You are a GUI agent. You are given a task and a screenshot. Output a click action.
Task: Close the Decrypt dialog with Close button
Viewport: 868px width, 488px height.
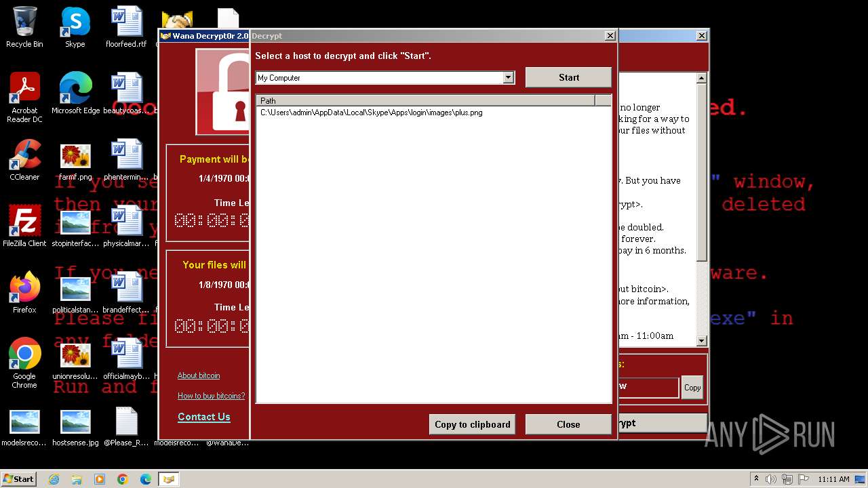(568, 424)
